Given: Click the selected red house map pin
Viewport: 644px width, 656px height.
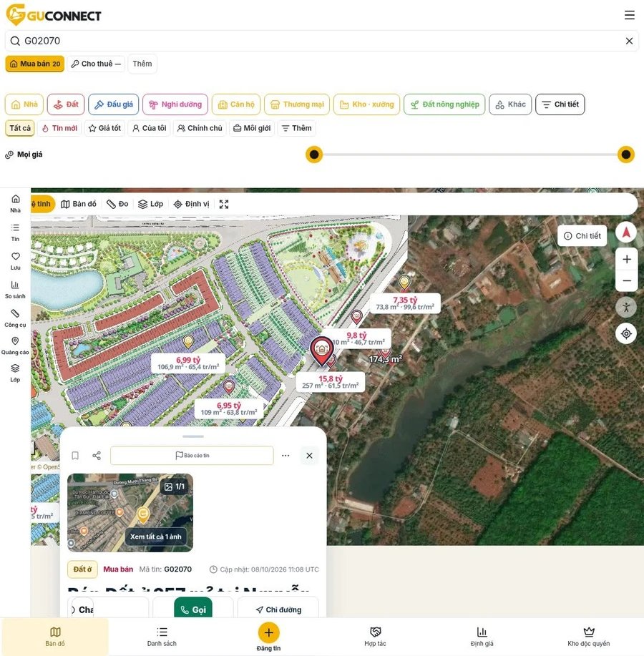Looking at the screenshot, I should pos(321,351).
